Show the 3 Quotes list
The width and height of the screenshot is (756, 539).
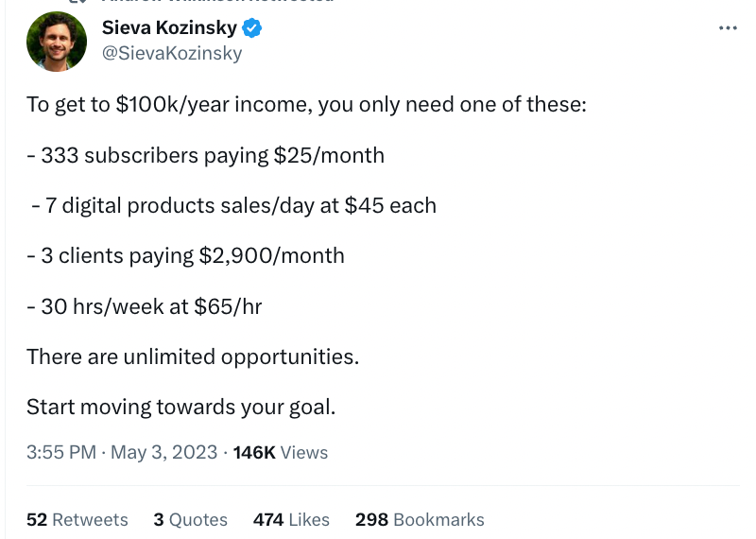(191, 520)
